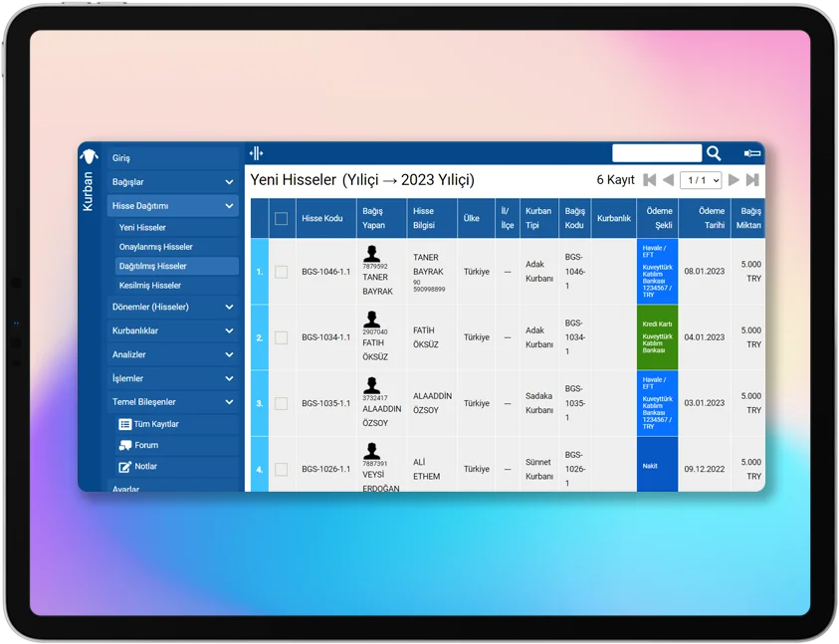The width and height of the screenshot is (839, 644).
Task: Tick the select-all checkbox in table header
Action: point(281,219)
